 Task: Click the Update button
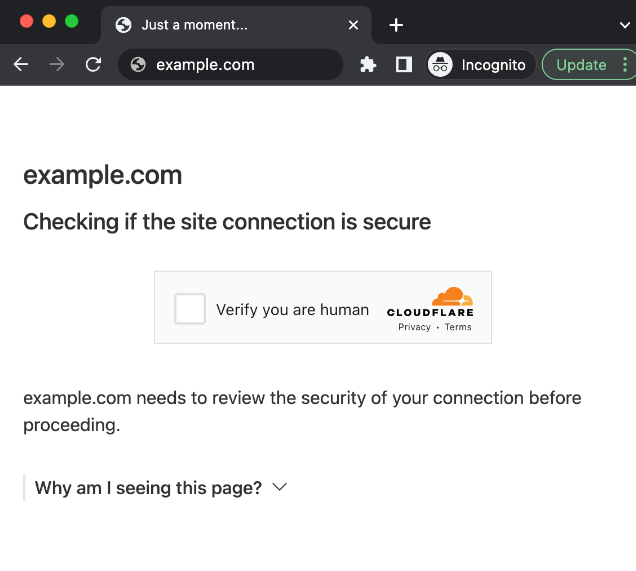point(581,65)
